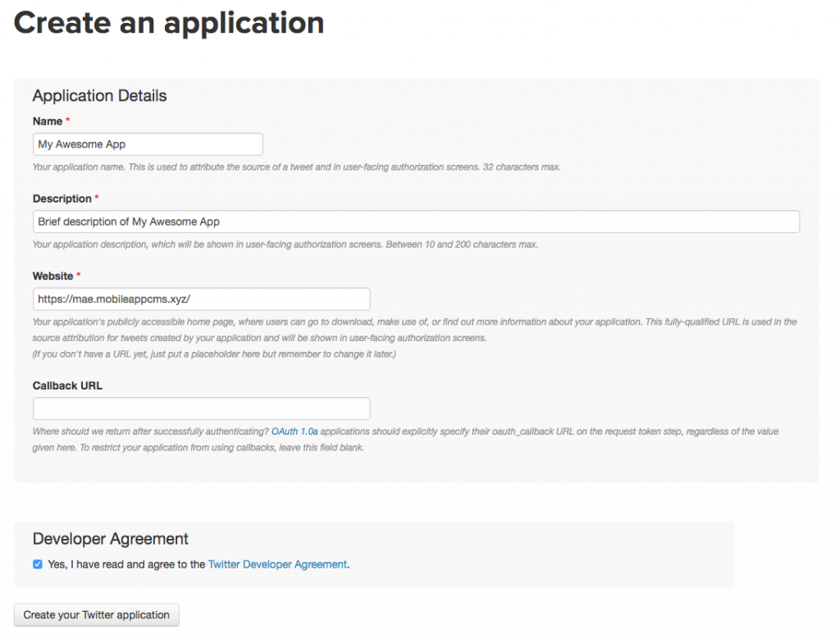Click the Website field label

53,276
